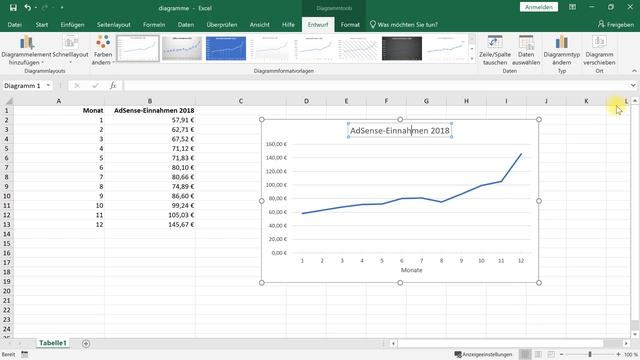Select cell containing 145,67 €
The width and height of the screenshot is (640, 360).
pos(150,224)
